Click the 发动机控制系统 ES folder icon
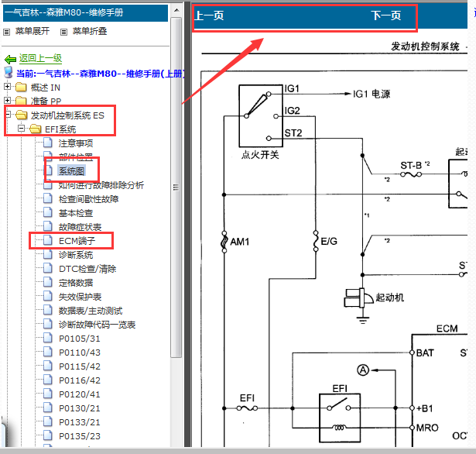The height and width of the screenshot is (454, 476). pyautogui.click(x=21, y=115)
